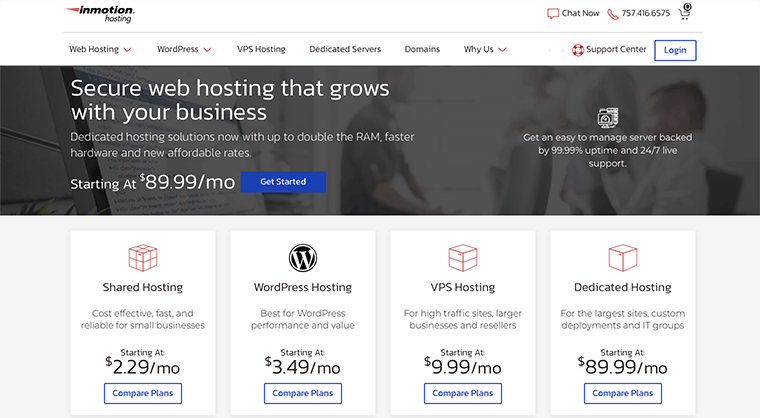Image resolution: width=760 pixels, height=418 pixels.
Task: Click the Dedicated Hosting cube icon
Action: click(x=622, y=257)
